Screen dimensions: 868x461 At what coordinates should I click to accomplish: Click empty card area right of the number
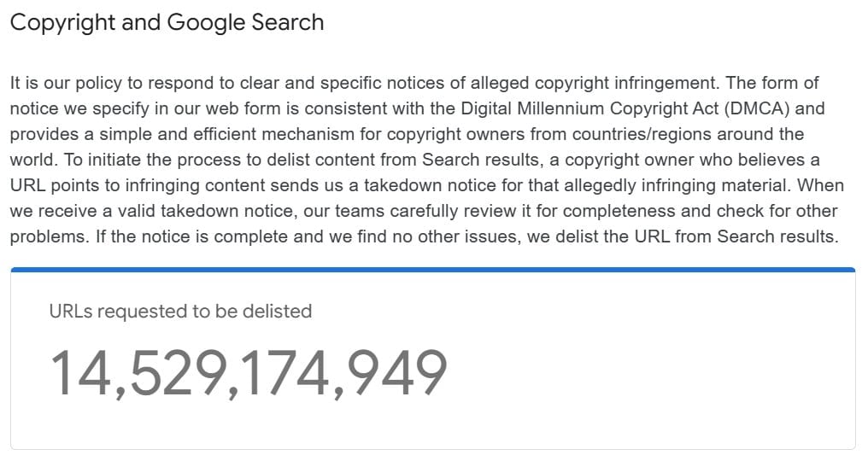(654, 374)
